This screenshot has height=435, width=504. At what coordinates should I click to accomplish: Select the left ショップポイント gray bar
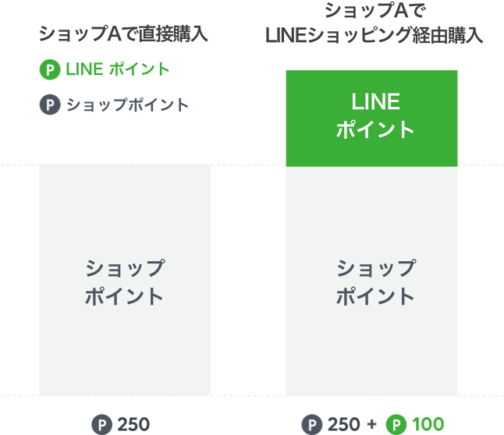125,281
